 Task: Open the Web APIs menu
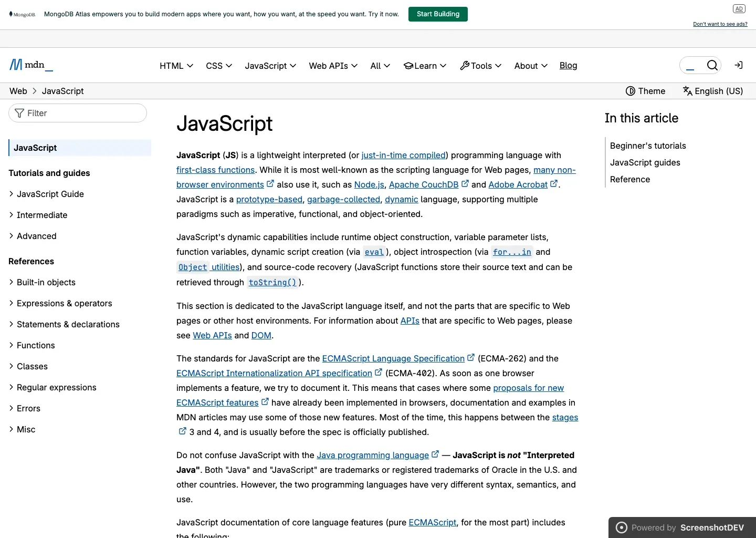point(333,66)
